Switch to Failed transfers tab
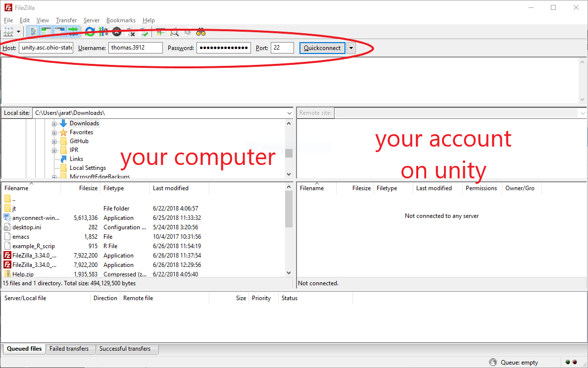 click(69, 349)
